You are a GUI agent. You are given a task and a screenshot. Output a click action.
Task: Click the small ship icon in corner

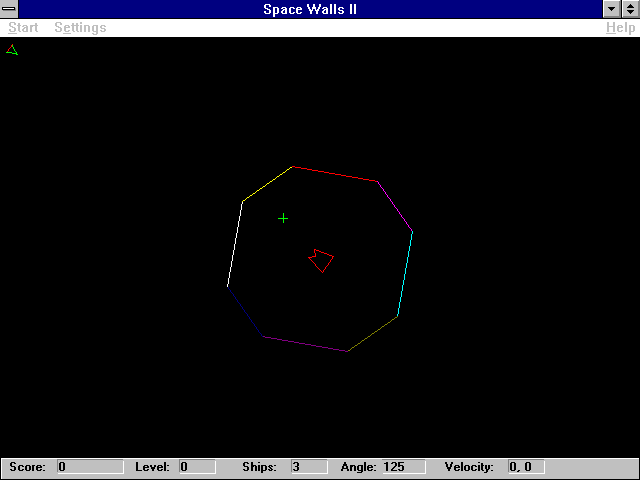tap(12, 50)
